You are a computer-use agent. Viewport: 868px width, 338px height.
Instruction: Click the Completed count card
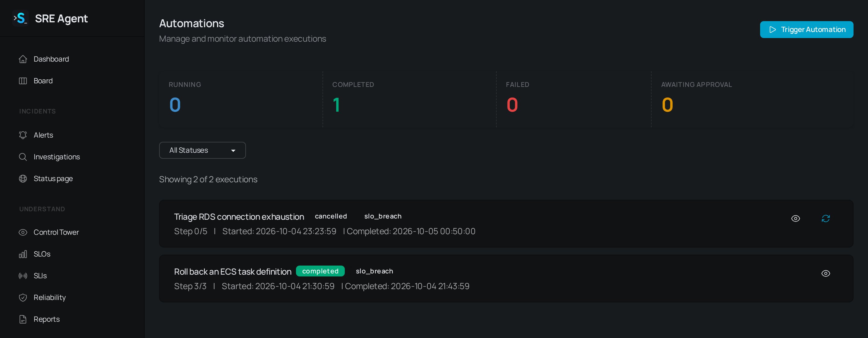[x=409, y=99]
